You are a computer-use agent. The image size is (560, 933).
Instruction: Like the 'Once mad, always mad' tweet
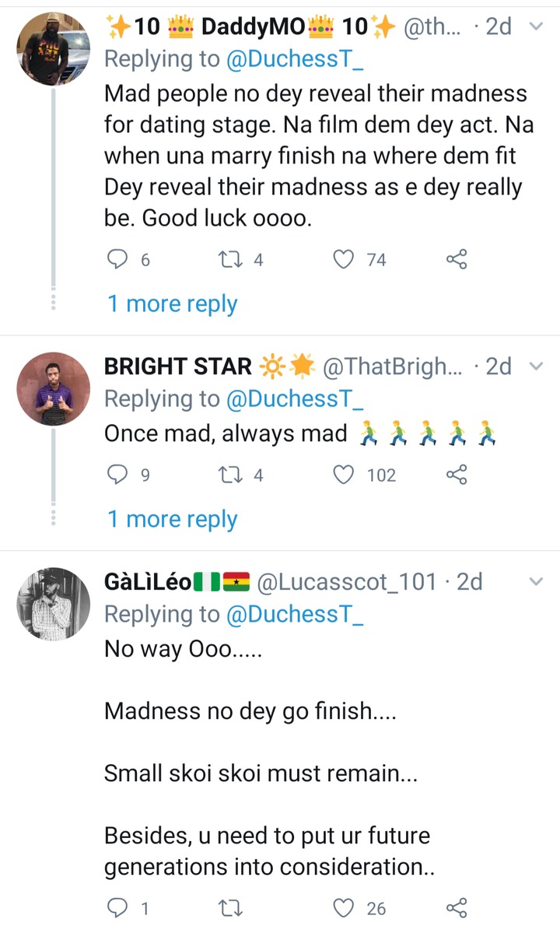coord(344,475)
